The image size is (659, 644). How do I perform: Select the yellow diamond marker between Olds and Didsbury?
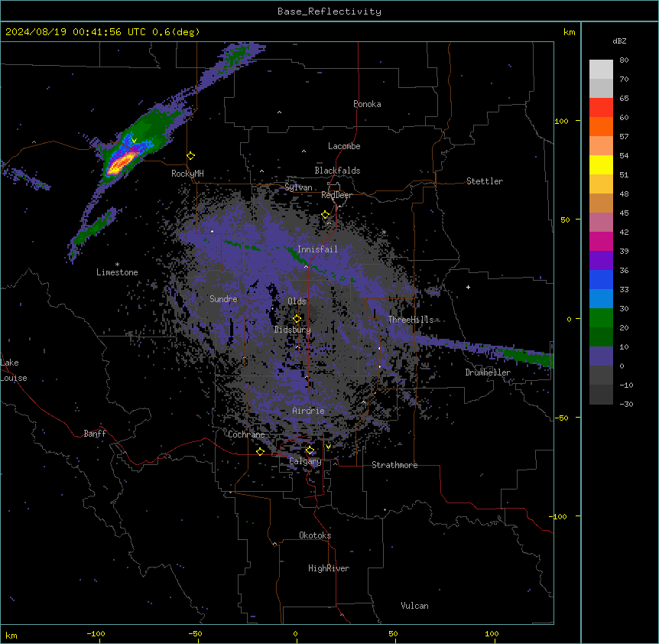point(297,318)
